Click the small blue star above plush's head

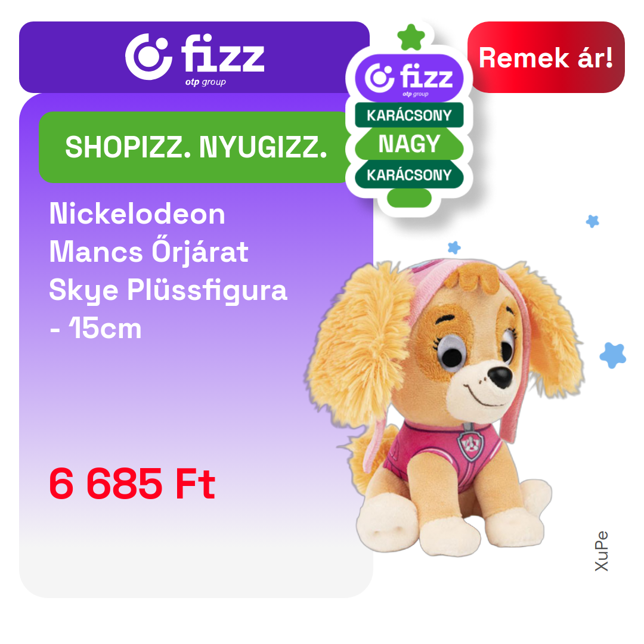[454, 247]
